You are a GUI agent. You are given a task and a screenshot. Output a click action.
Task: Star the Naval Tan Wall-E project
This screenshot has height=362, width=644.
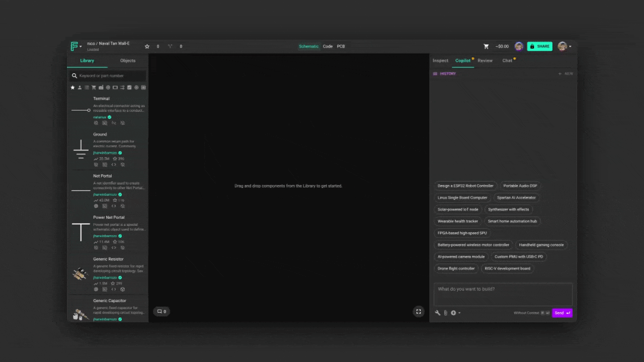(147, 46)
